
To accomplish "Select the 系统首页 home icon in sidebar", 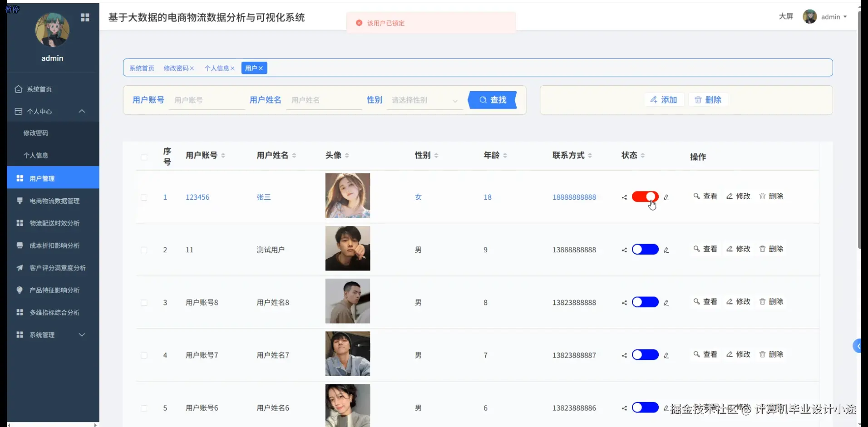I will [x=18, y=89].
